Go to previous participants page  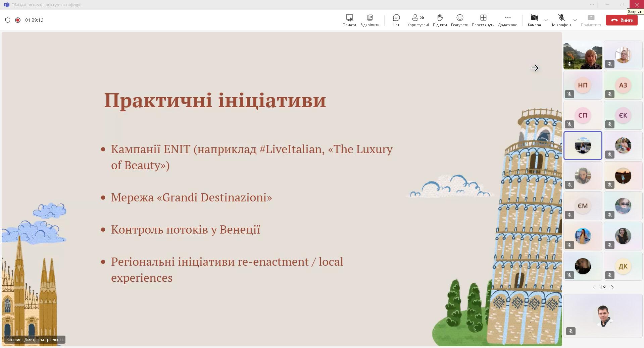click(x=594, y=287)
